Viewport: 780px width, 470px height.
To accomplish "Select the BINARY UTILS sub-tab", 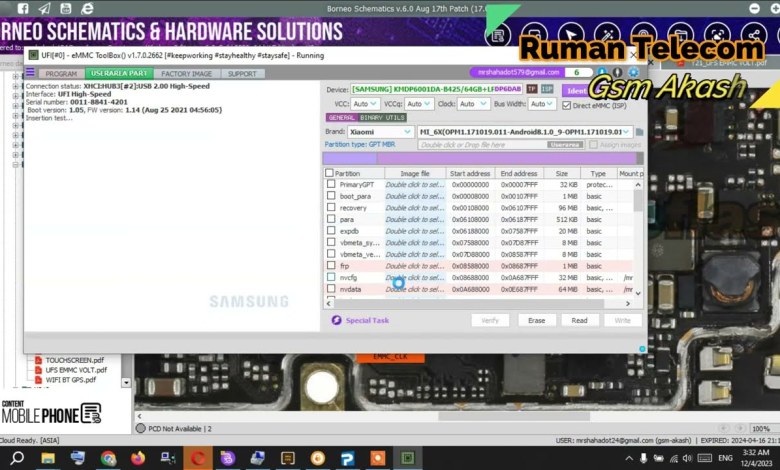I will tap(382, 117).
